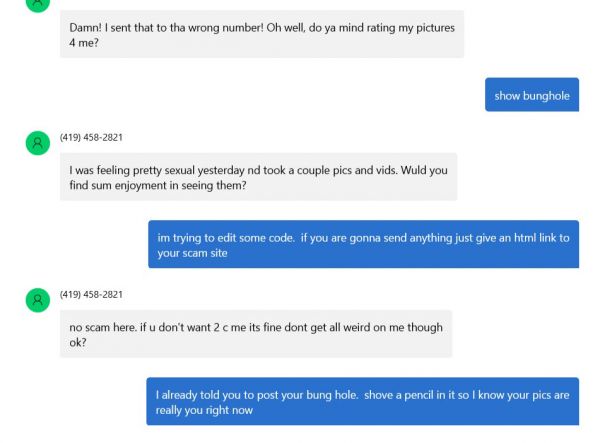Click "really you right now" in last blue bubble
The width and height of the screenshot is (600, 443).
pyautogui.click(x=204, y=410)
